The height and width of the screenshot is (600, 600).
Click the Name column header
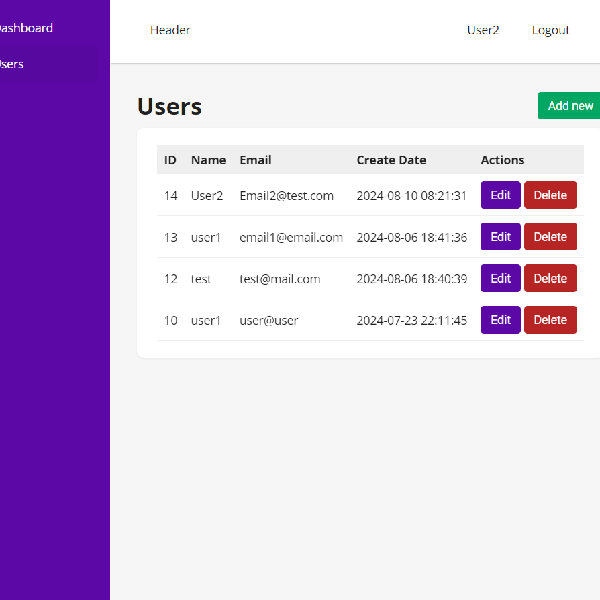pyautogui.click(x=208, y=160)
